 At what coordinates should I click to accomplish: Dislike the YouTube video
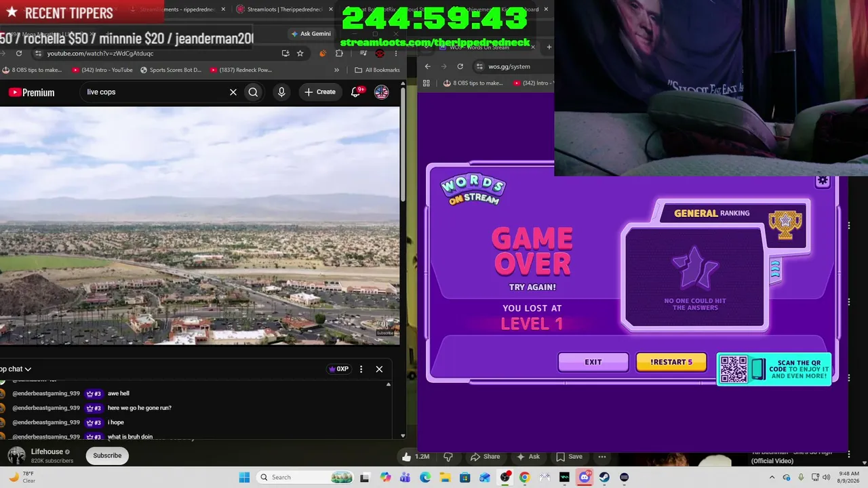click(448, 457)
